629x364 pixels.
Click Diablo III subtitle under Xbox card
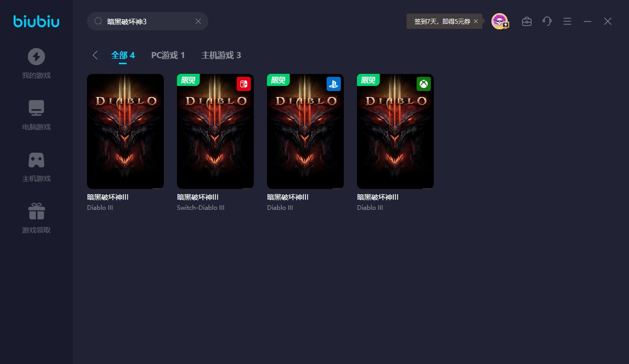370,208
